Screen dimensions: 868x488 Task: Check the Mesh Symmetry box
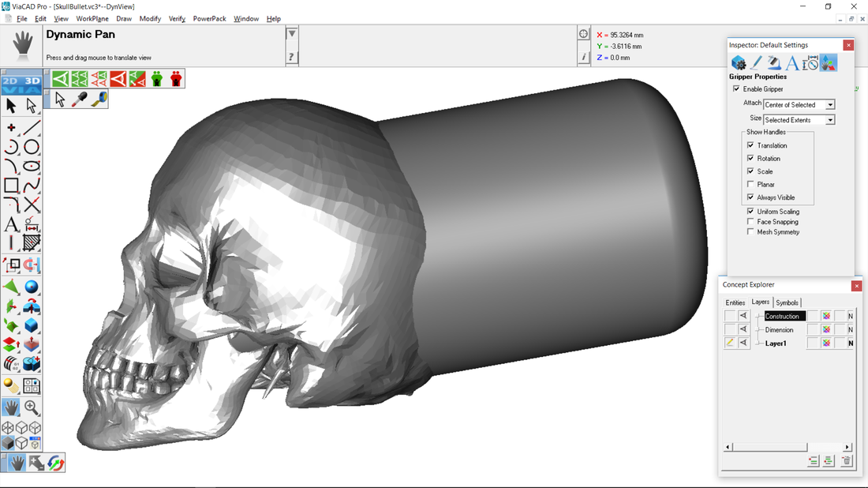pyautogui.click(x=750, y=232)
